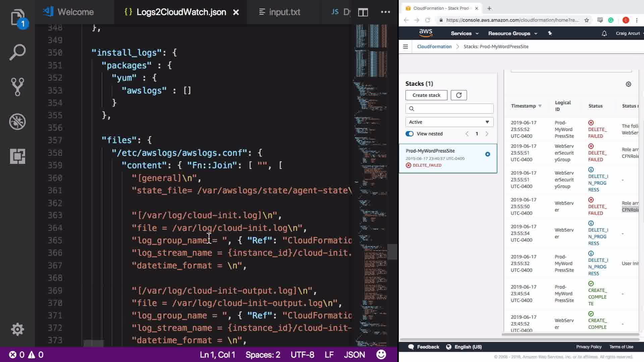Click the stacks search input field

tap(453, 109)
